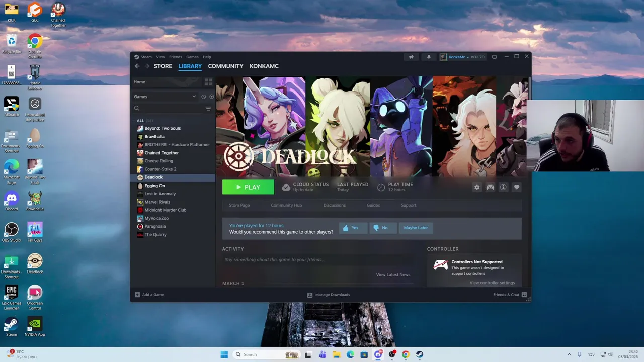This screenshot has height=362, width=644.
Task: Open the View menu
Action: 160,57
